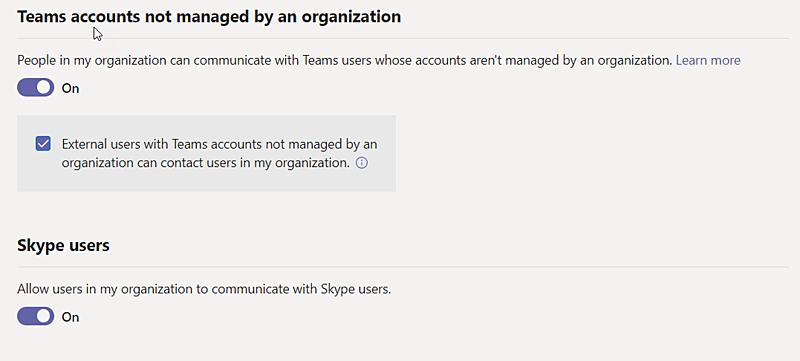Click the Skype users heading
Screen dimensions: 800x361
(63, 245)
